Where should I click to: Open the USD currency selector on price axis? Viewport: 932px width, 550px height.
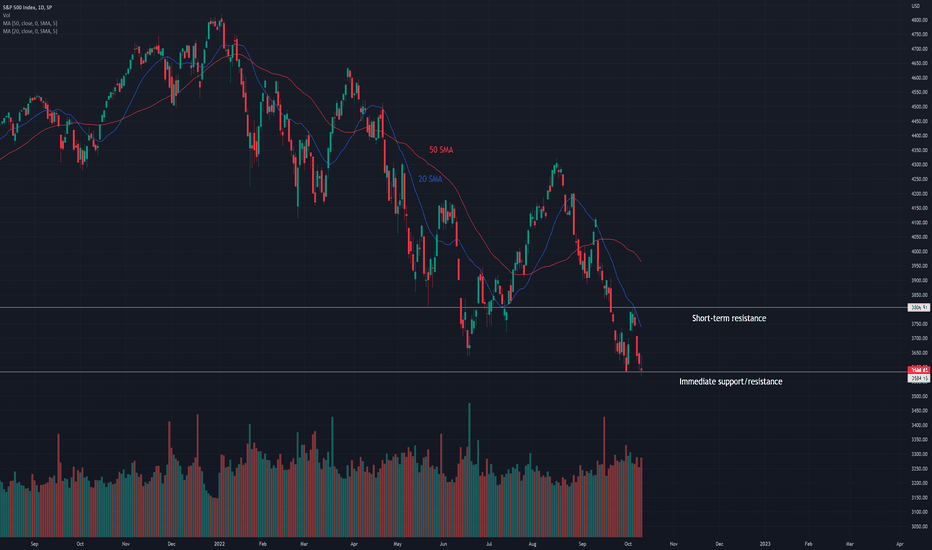tap(915, 5)
